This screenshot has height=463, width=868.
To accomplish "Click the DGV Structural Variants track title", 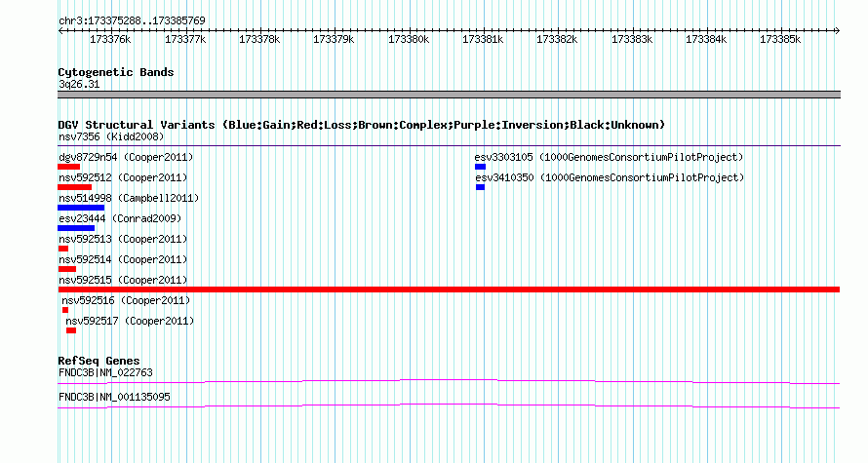I will coord(361,125).
